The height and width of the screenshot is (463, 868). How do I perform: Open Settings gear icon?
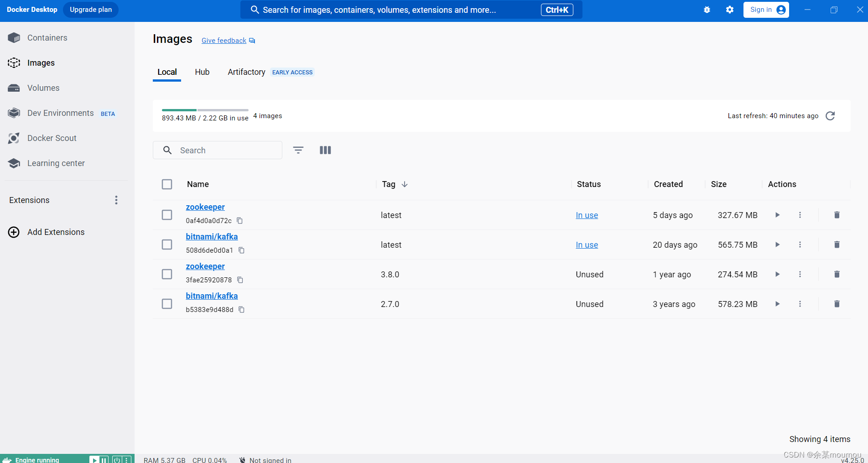(x=730, y=10)
